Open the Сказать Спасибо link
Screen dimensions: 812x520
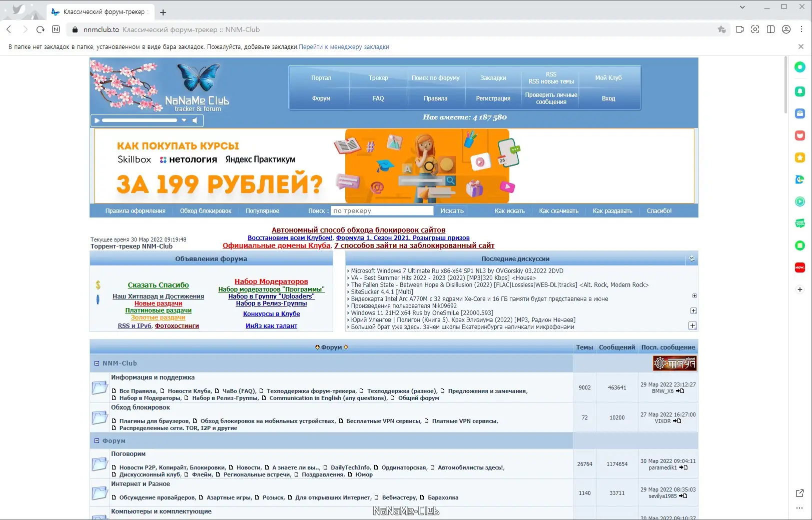(x=158, y=285)
